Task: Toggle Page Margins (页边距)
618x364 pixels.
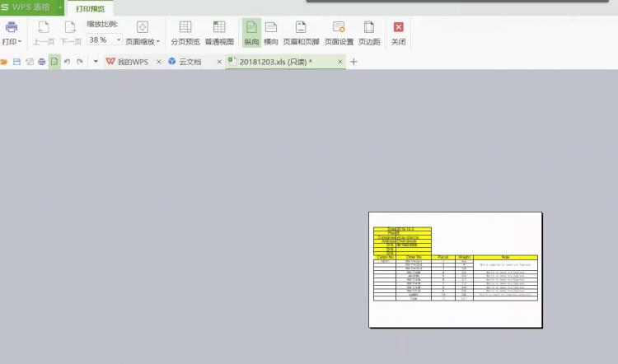Action: [369, 34]
